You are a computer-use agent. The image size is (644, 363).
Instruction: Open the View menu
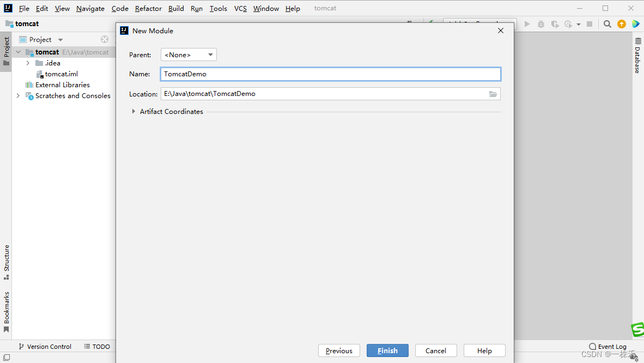pos(62,8)
